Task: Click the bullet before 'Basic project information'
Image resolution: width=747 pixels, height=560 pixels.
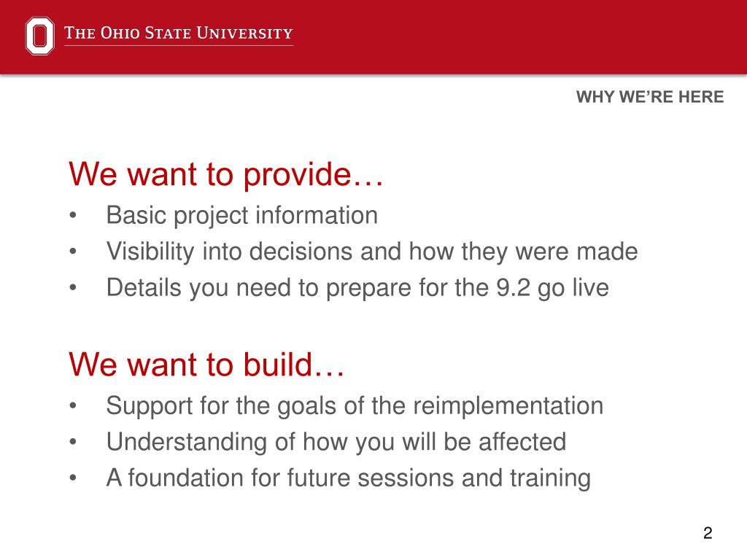Action: click(72, 215)
